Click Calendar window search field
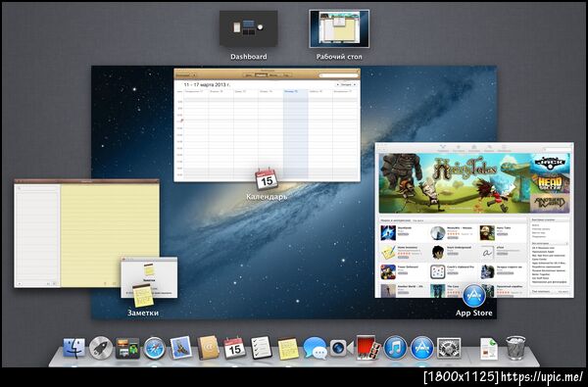588x387 pixels. pos(339,75)
